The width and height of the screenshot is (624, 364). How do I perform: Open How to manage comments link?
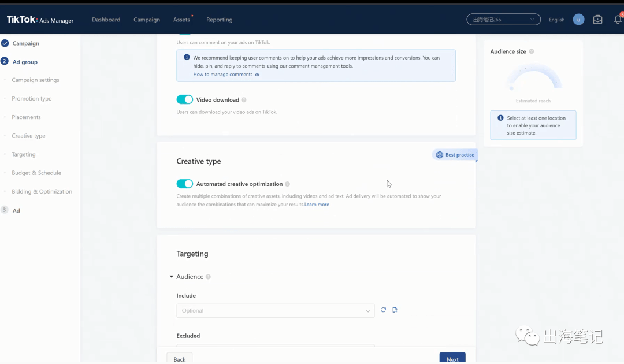[x=223, y=75]
